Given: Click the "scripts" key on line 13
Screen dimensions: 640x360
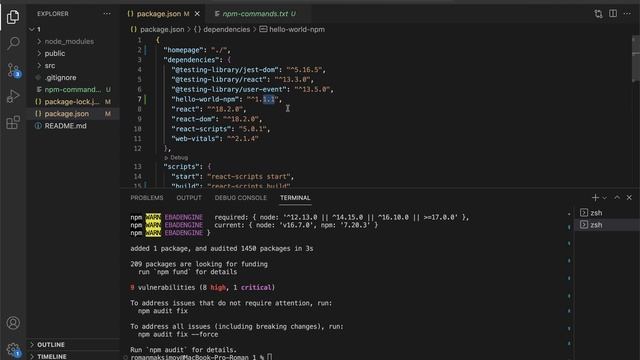Looking at the screenshot, I should tap(183, 167).
